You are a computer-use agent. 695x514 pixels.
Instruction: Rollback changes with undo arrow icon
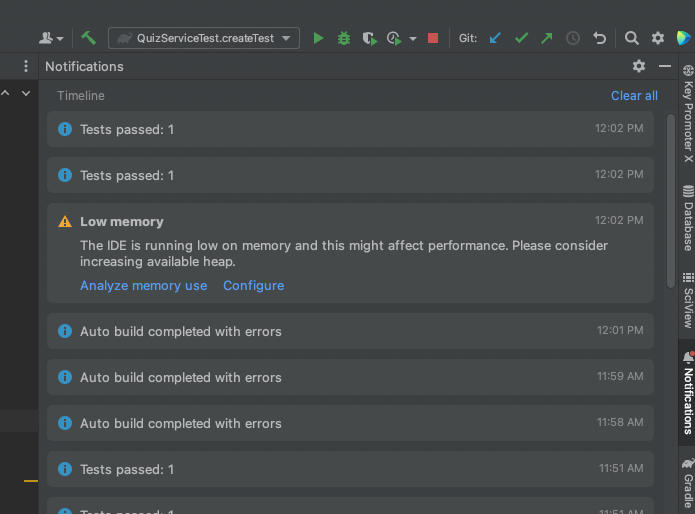click(x=599, y=38)
